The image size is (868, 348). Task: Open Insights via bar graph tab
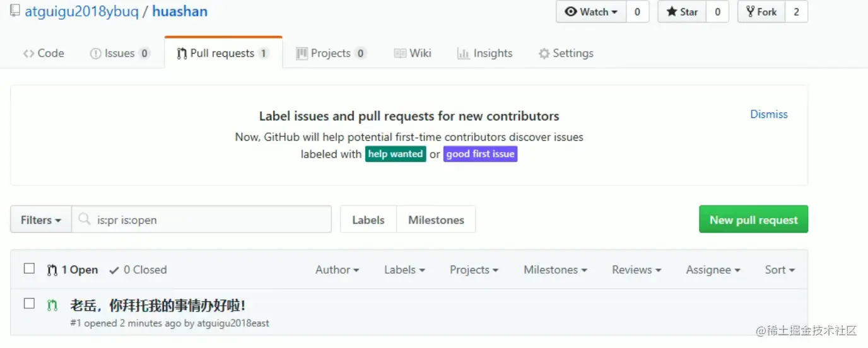click(484, 54)
